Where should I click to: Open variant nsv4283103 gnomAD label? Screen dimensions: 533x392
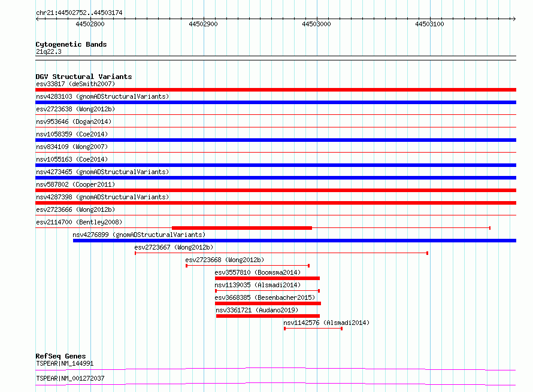tap(102, 96)
